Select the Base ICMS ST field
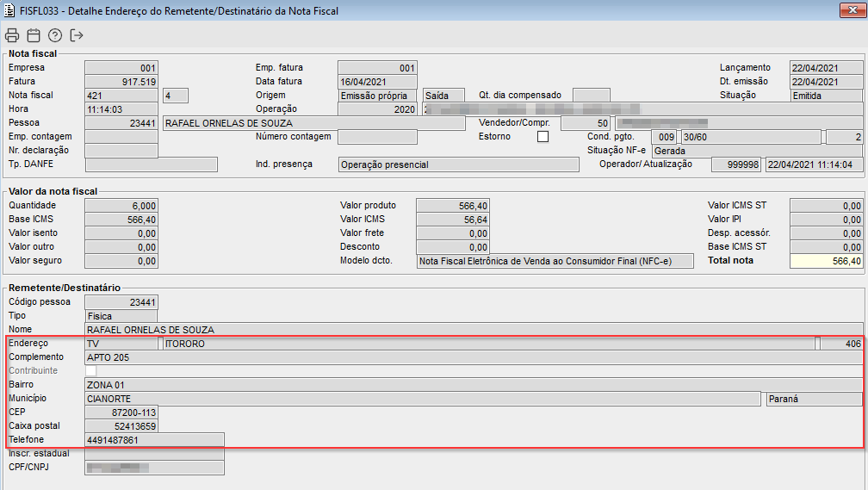Image resolution: width=868 pixels, height=490 pixels. (826, 247)
